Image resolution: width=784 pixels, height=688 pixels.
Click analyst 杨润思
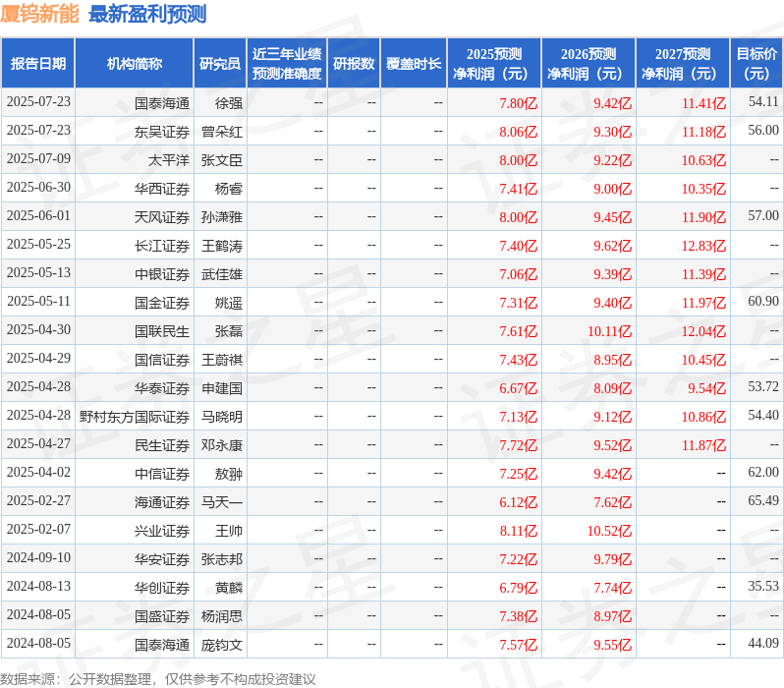tap(222, 616)
